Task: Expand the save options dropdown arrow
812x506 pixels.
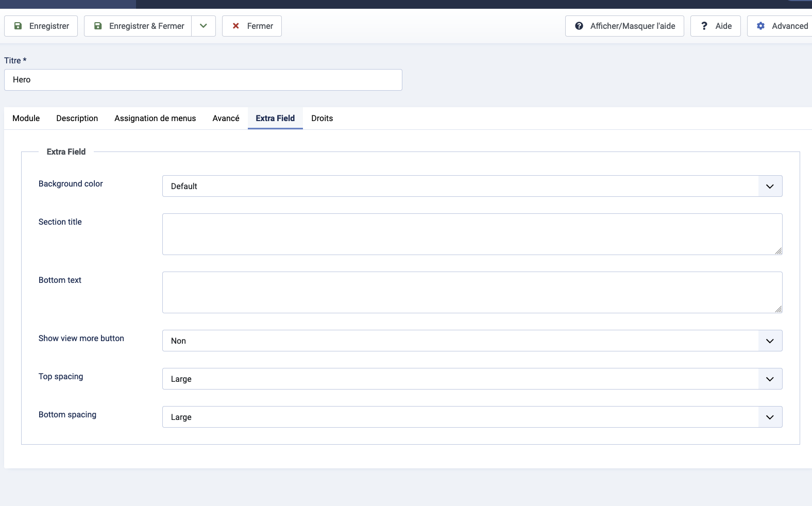Action: (204, 26)
